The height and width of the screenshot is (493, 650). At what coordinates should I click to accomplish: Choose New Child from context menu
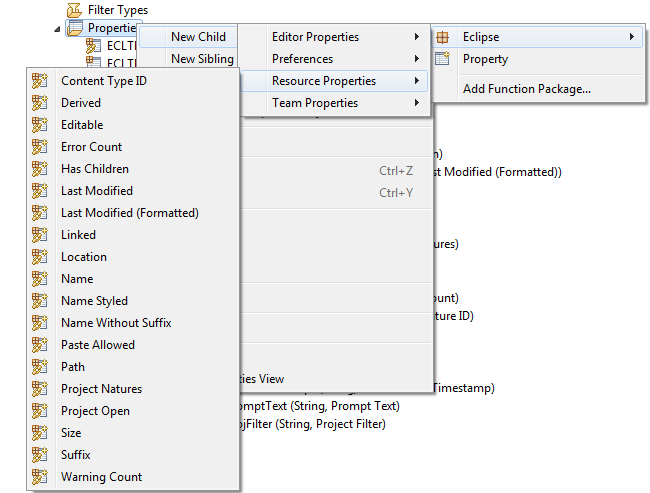198,37
